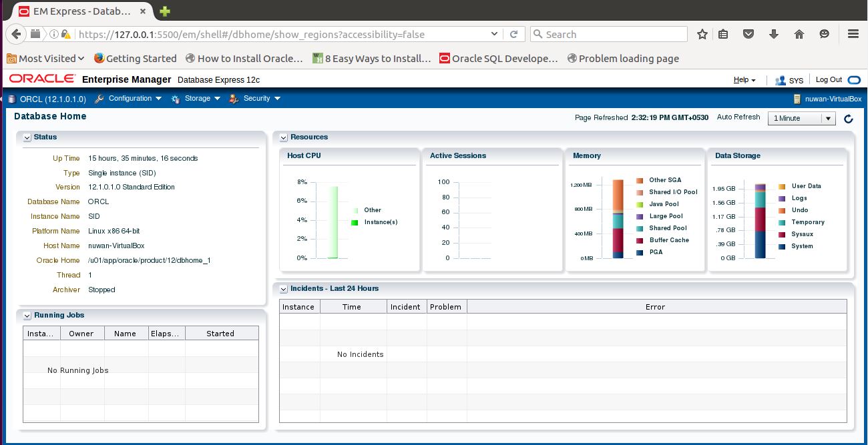Sort incidents by Problem column header

pyautogui.click(x=446, y=307)
